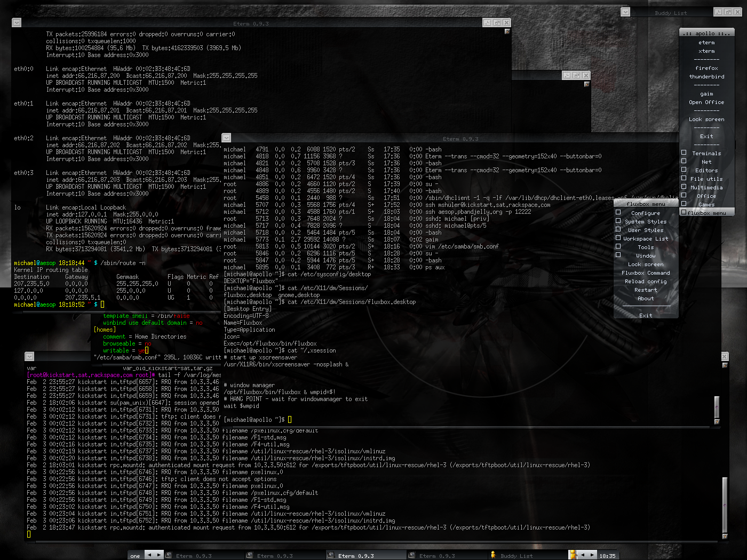Switch to previous workspace arrow beside 'one'
The width and height of the screenshot is (747, 560).
(x=149, y=555)
